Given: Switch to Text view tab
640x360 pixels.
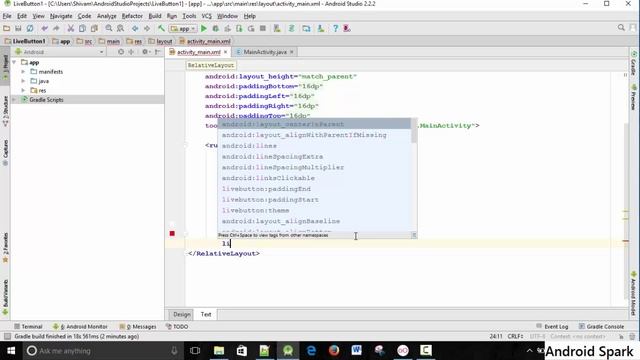Looking at the screenshot, I should click(x=206, y=314).
